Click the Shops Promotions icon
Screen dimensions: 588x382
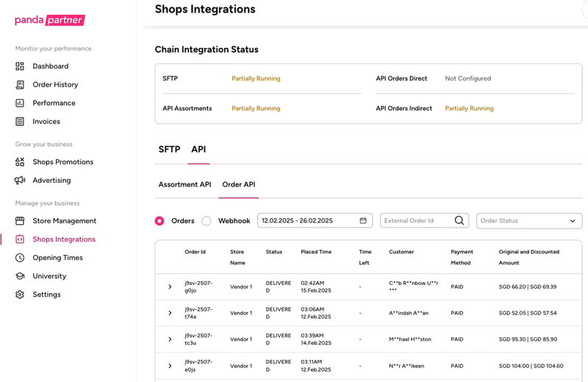20,162
